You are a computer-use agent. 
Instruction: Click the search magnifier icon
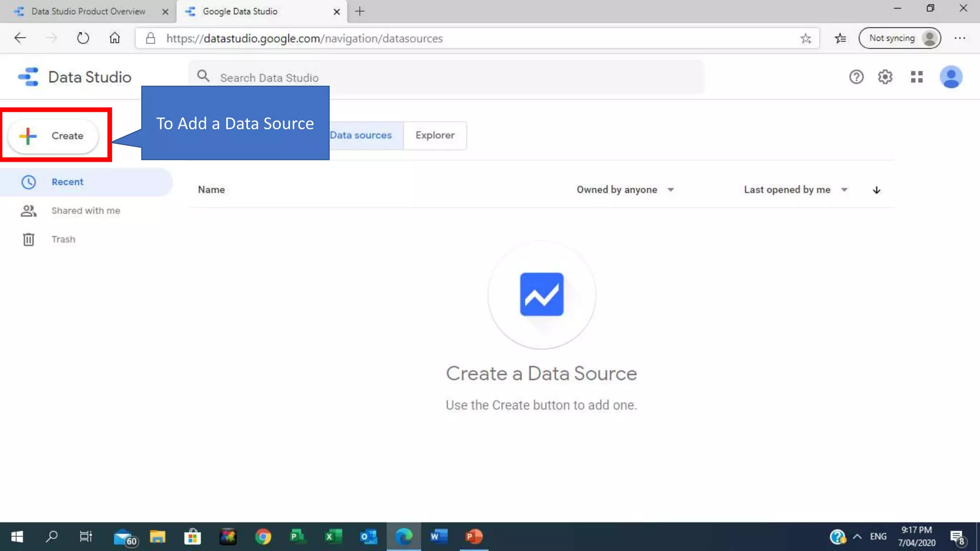pos(203,77)
